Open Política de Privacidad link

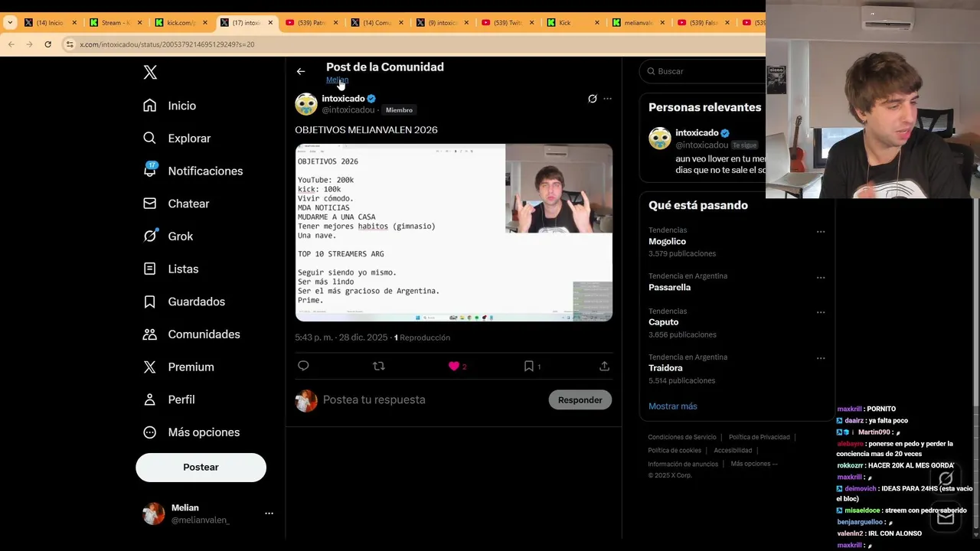tap(759, 437)
